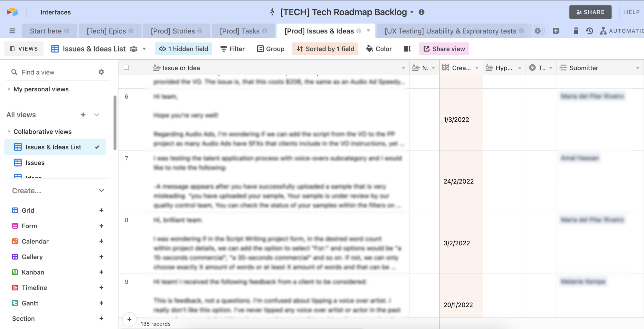This screenshot has width=644, height=329.
Task: Click the Share view button
Action: coord(444,49)
